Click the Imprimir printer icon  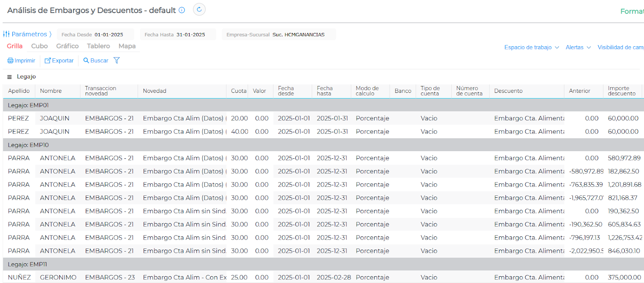10,61
